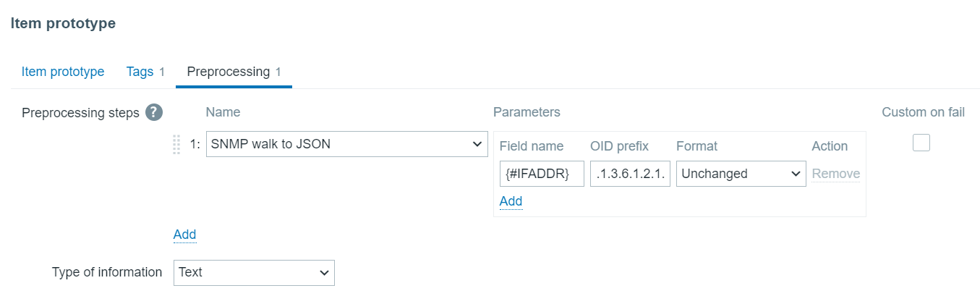Open the Type of information dropdown
Viewport: 980px width, 304px height.
pyautogui.click(x=254, y=272)
